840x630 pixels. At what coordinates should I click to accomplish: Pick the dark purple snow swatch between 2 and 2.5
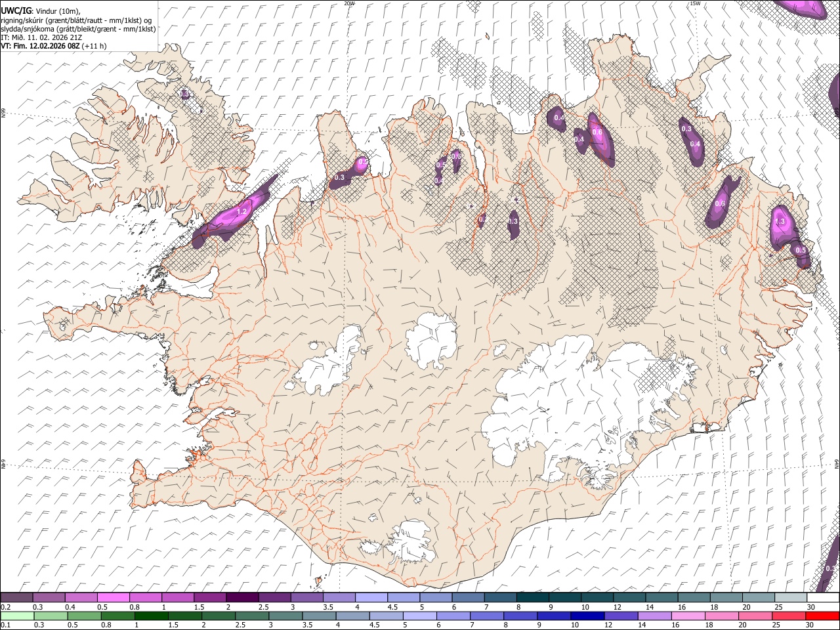[x=242, y=598]
